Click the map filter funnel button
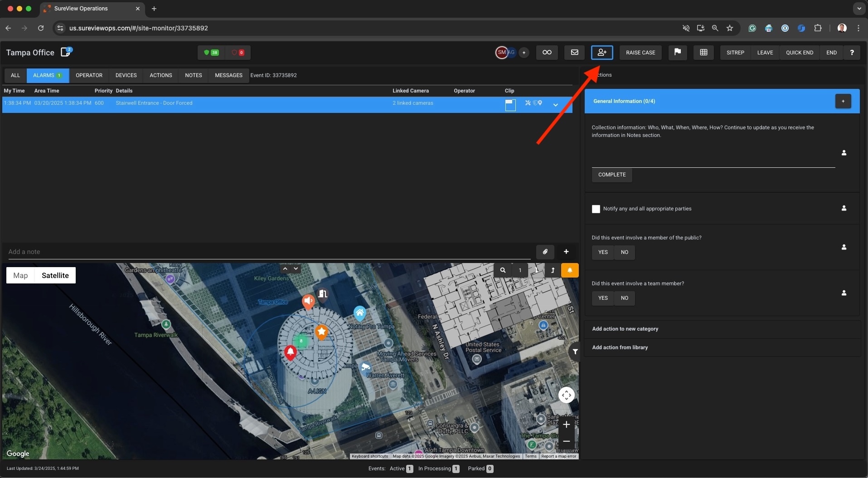Screen dimensions: 868x478 [574, 351]
